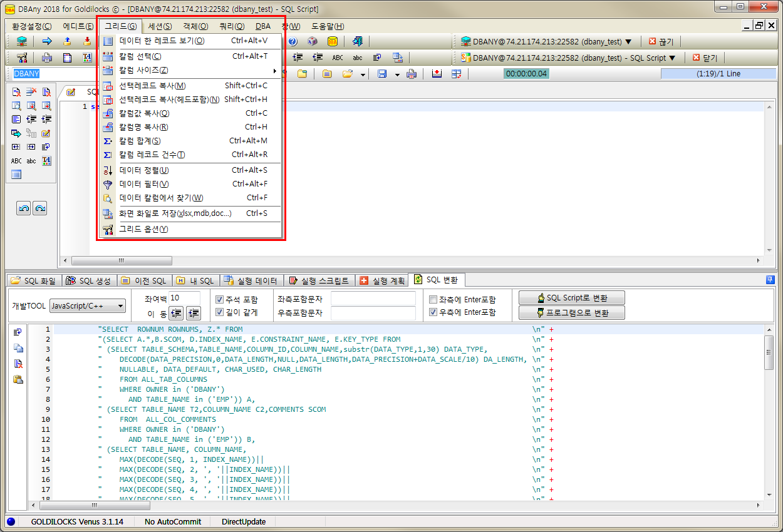783x532 pixels.
Task: Click the redo arrow button in left panel
Action: coord(39,208)
